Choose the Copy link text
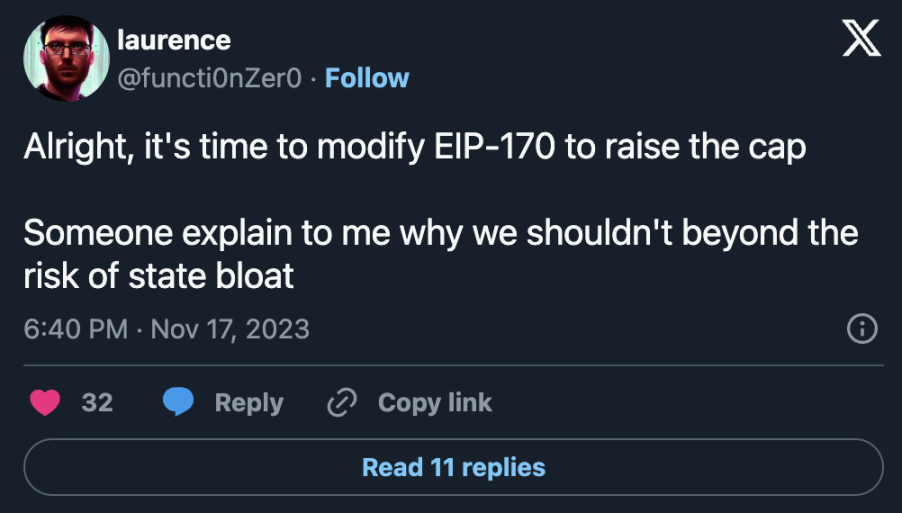This screenshot has height=513, width=902. tap(435, 402)
